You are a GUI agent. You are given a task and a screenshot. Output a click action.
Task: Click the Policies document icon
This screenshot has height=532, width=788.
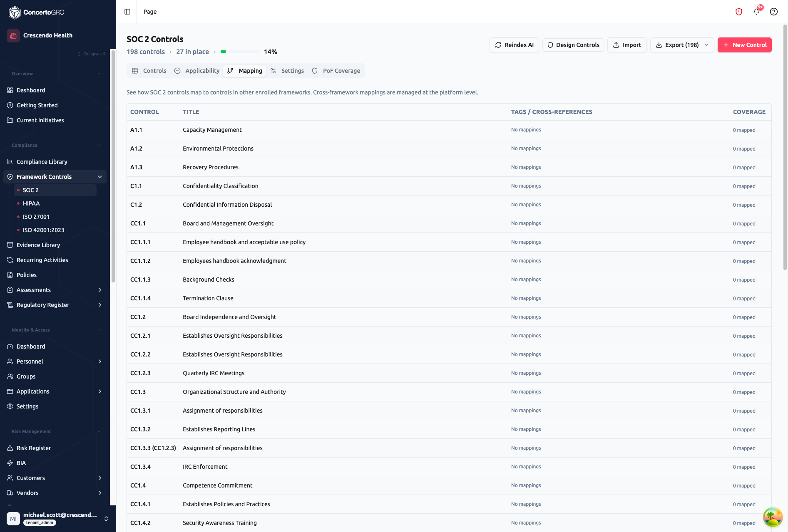pyautogui.click(x=10, y=275)
